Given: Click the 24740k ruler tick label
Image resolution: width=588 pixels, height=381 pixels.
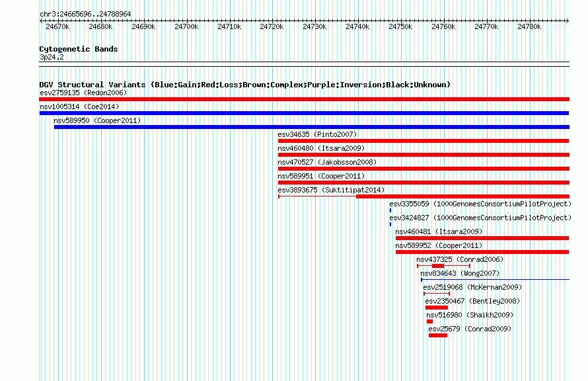Looking at the screenshot, I should click(x=357, y=26).
